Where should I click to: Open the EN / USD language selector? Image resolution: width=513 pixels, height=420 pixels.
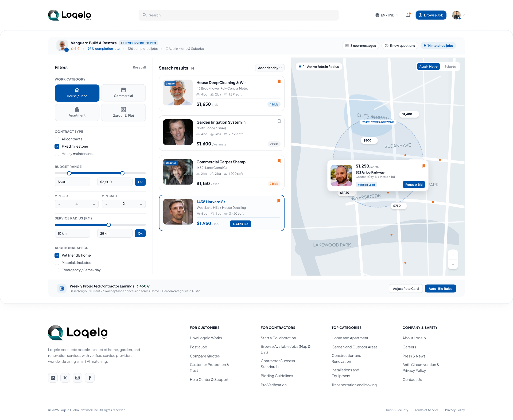387,15
